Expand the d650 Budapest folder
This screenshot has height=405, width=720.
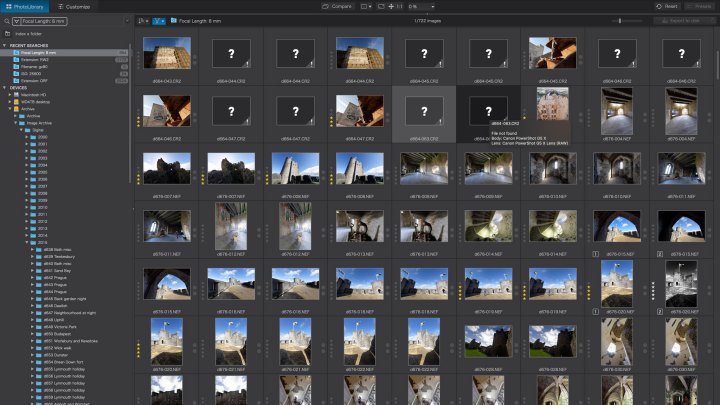click(x=33, y=334)
